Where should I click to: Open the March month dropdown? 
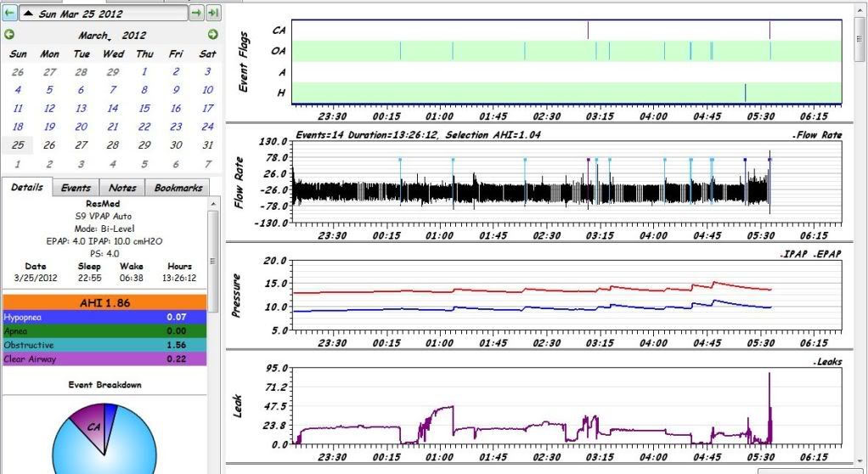tap(94, 36)
